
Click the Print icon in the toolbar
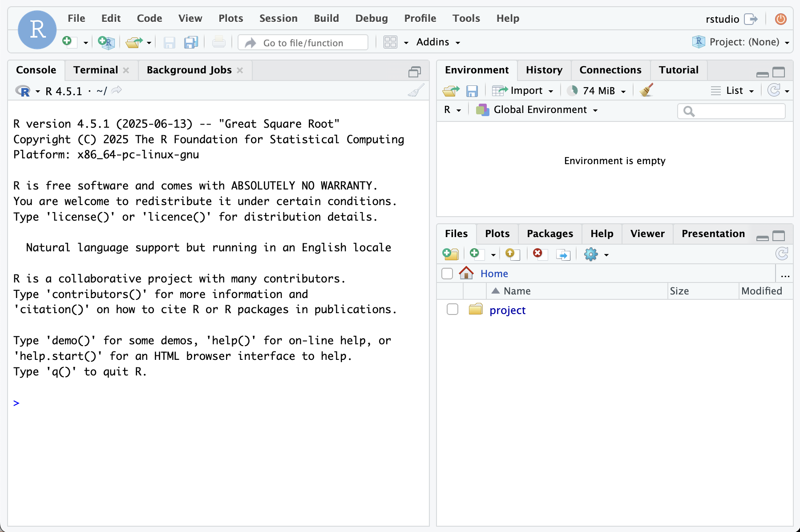point(218,42)
